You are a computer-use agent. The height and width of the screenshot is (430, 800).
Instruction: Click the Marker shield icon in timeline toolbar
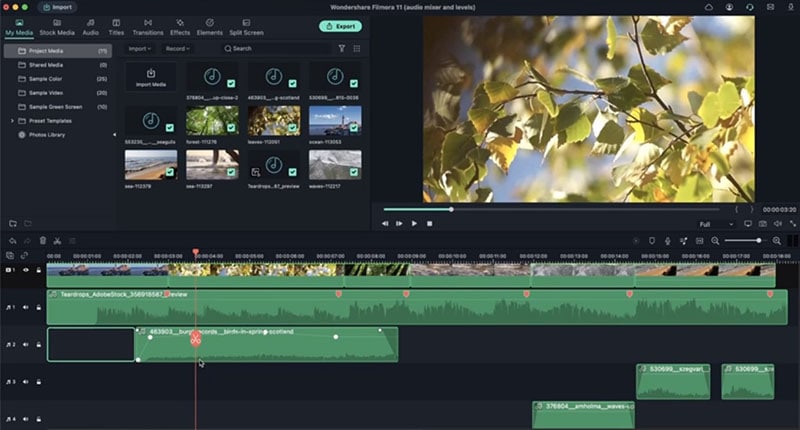(x=652, y=241)
